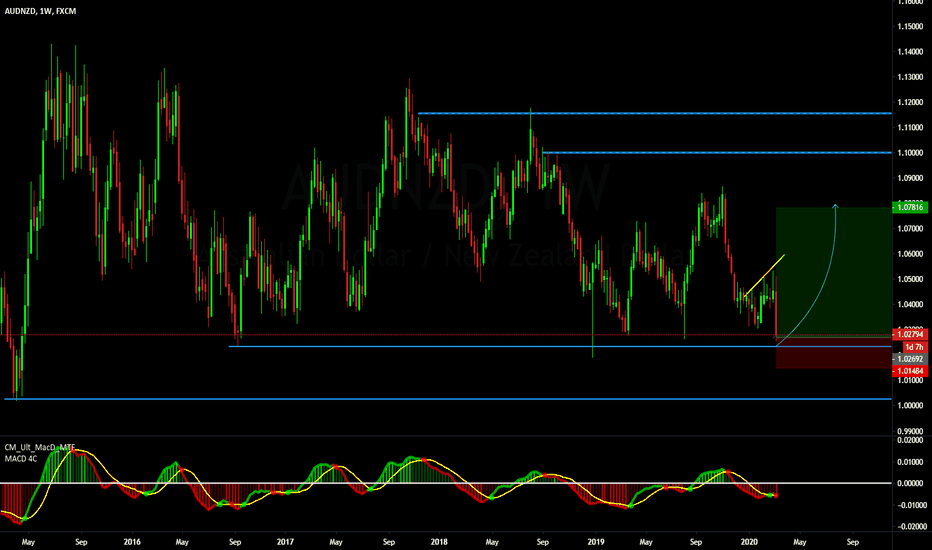
Task: Click the 1.12000 price axis label
Action: [x=911, y=103]
